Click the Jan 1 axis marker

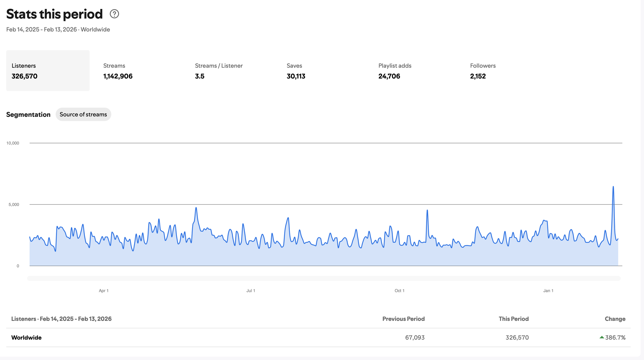tap(548, 291)
